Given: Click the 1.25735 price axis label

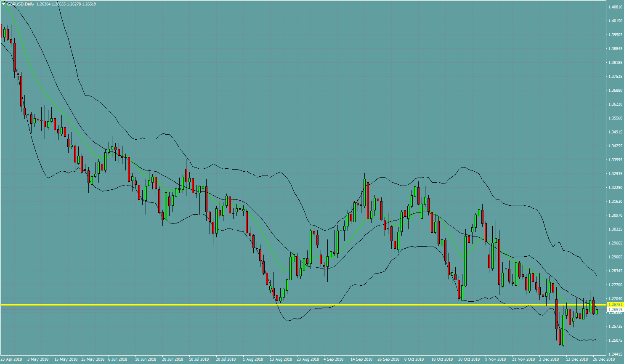Looking at the screenshot, I should (615, 326).
